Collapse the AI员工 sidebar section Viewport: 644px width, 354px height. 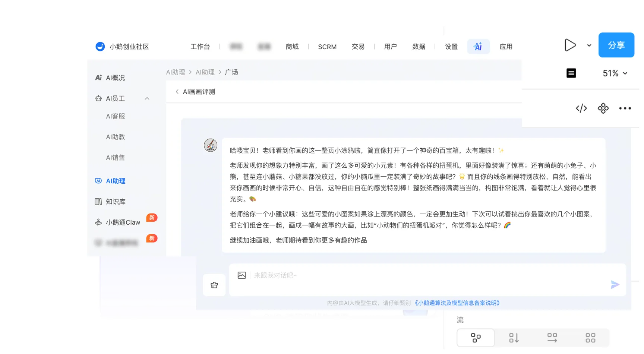(x=147, y=99)
